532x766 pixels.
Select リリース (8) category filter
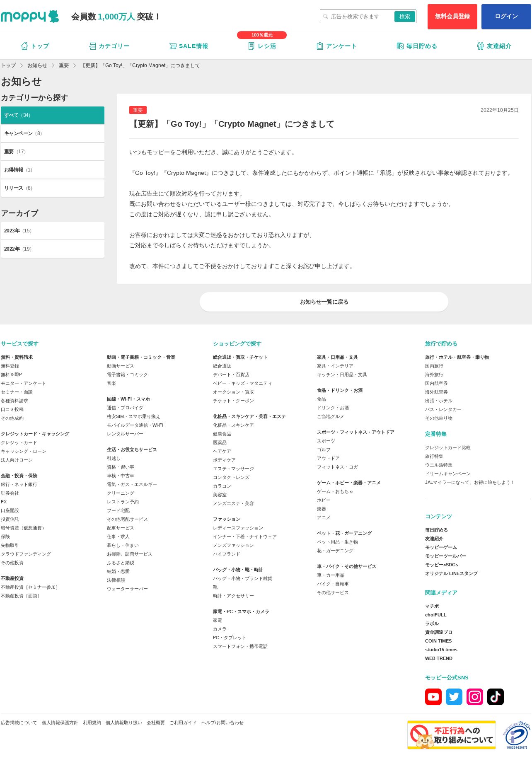click(x=53, y=188)
